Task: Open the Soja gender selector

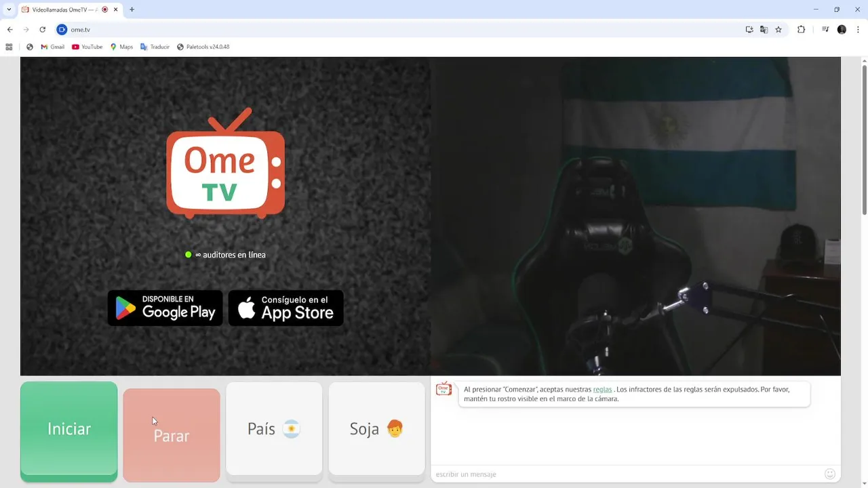Action: [x=376, y=429]
